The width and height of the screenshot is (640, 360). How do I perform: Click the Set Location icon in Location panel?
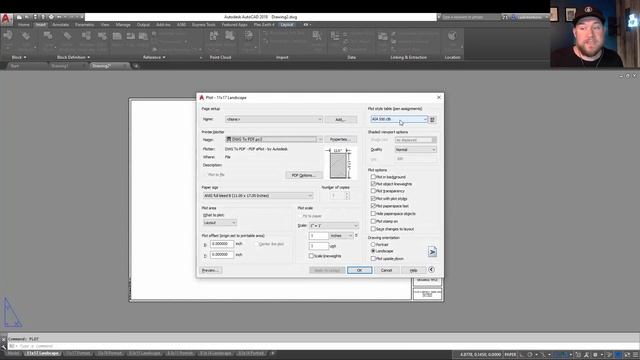(452, 36)
